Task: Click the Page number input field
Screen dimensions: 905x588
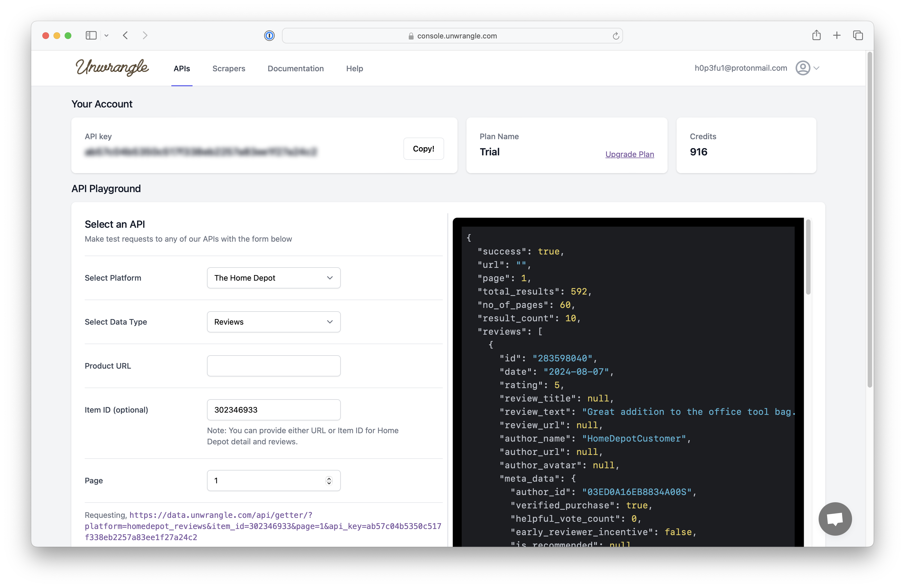Action: [x=273, y=481]
